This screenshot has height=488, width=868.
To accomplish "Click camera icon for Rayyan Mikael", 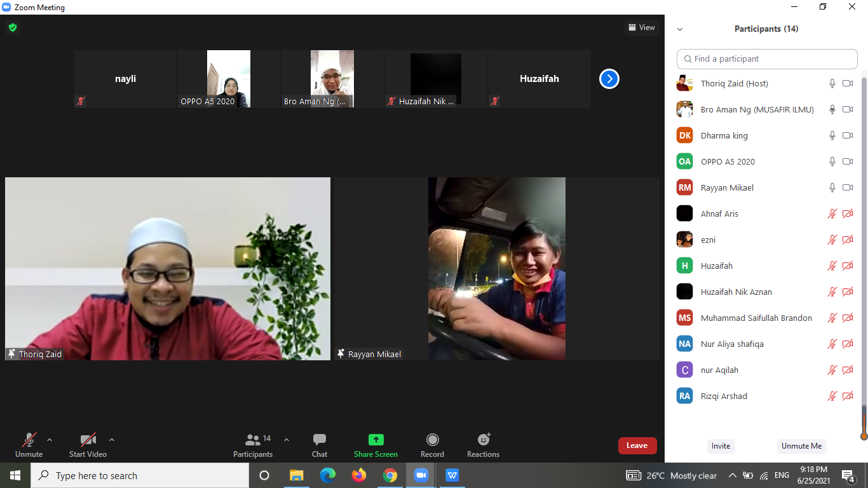I will (847, 187).
